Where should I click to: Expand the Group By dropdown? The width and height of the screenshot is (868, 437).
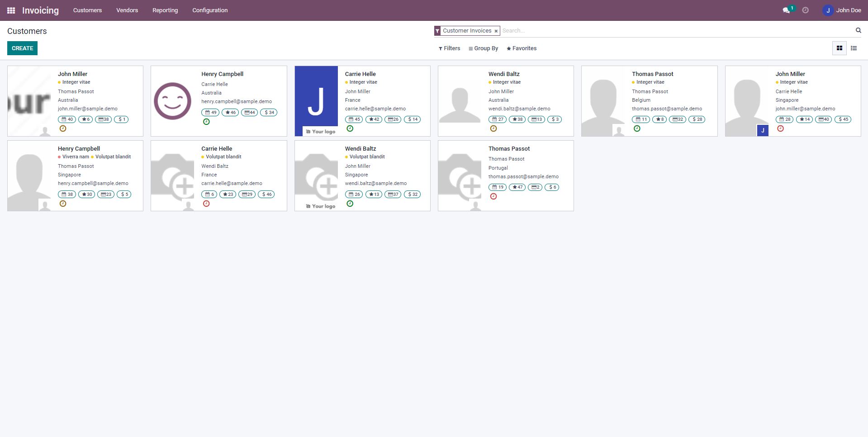483,48
